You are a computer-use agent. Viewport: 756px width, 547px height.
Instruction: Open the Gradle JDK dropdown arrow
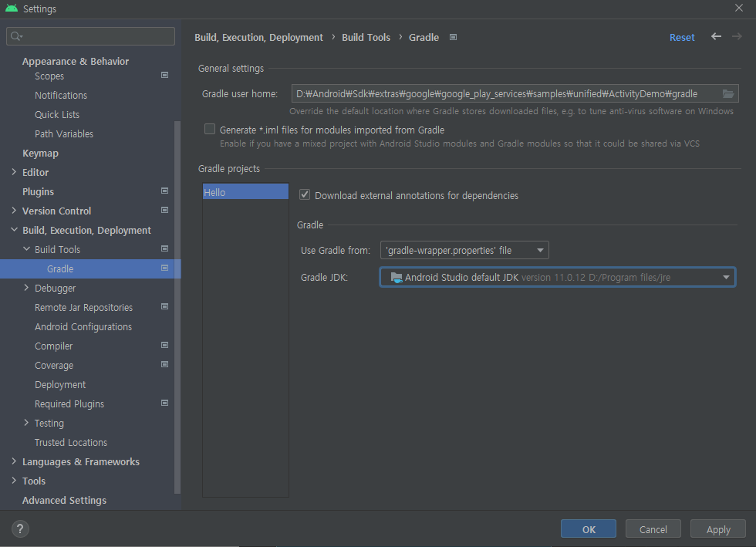(x=726, y=278)
